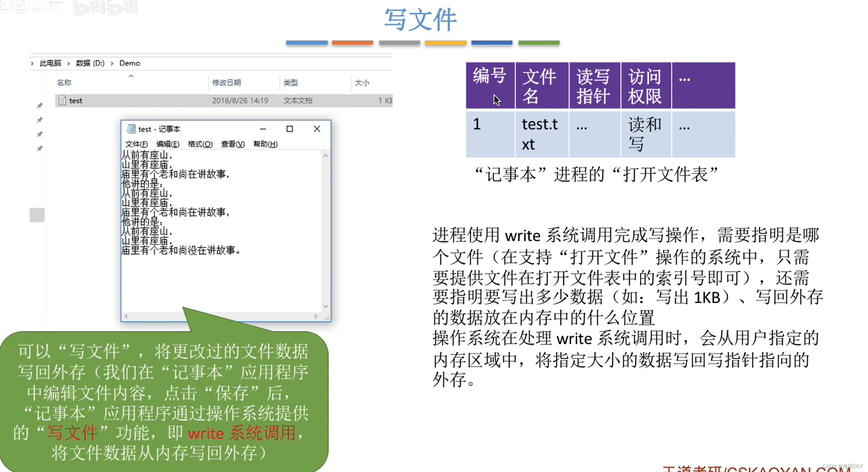
Task: Click the bottom pin icon in the sidebar
Action: pos(40,148)
